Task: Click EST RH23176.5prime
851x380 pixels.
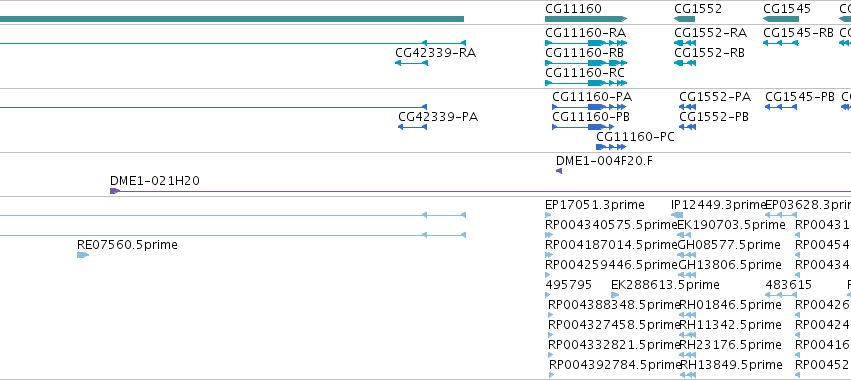Action: point(731,345)
